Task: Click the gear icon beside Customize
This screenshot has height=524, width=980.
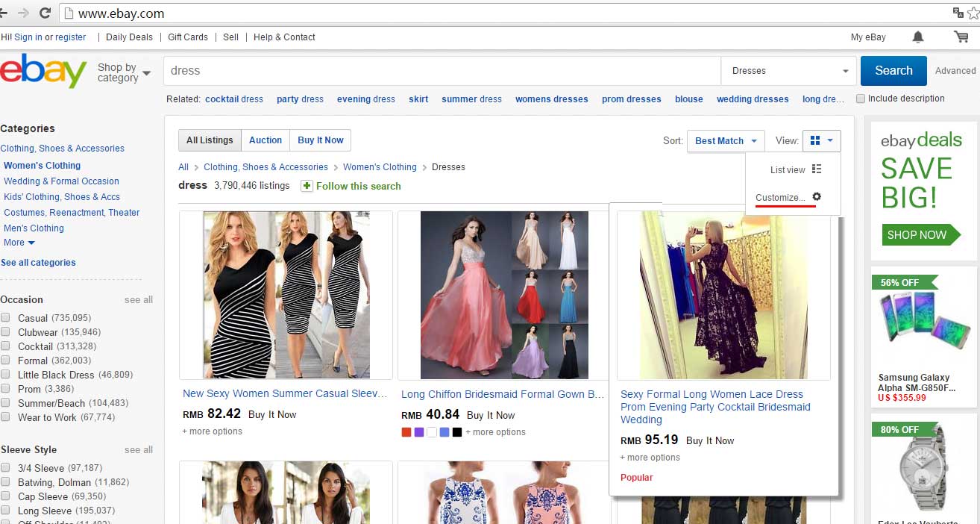Action: pos(816,197)
